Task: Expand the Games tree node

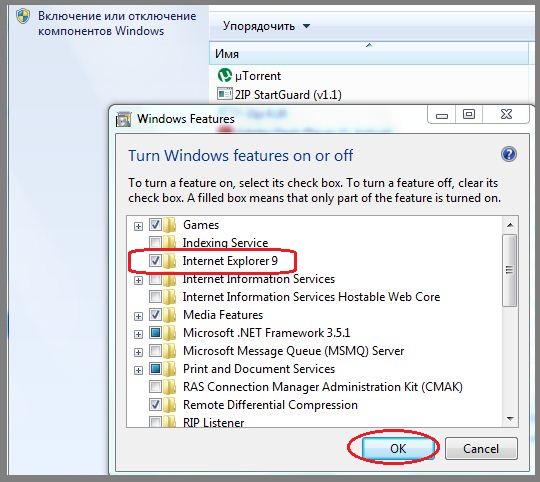Action: (x=138, y=226)
